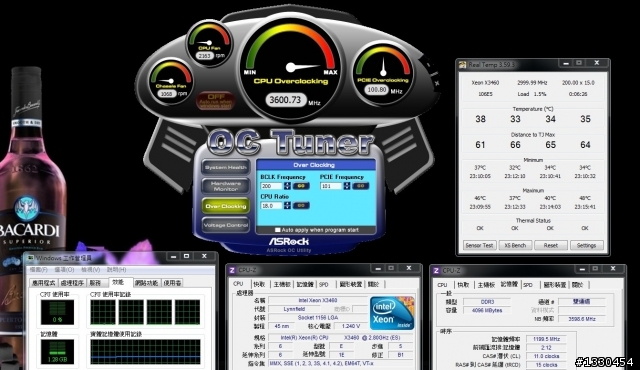Click the CPU Ratio stepper arrows
The width and height of the screenshot is (640, 370).
(287, 206)
